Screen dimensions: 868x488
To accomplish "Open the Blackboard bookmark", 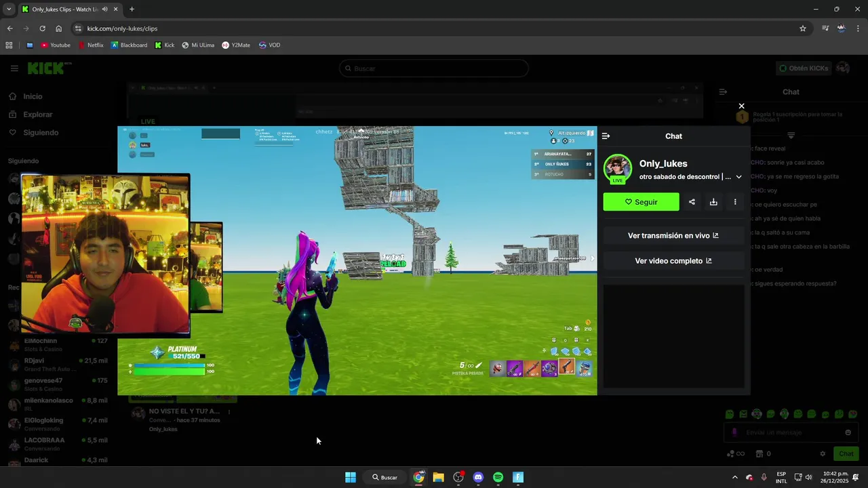I will pos(129,45).
